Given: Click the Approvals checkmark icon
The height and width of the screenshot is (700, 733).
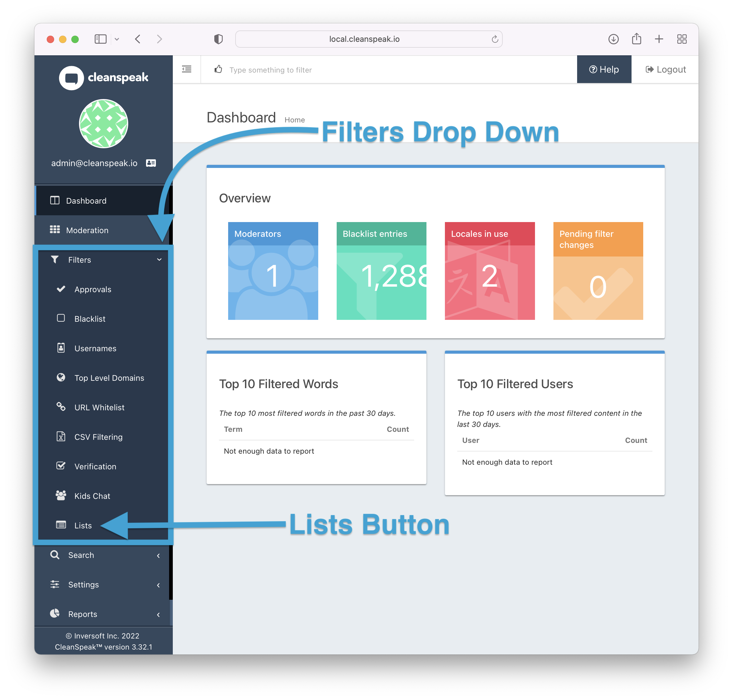Looking at the screenshot, I should (x=61, y=289).
